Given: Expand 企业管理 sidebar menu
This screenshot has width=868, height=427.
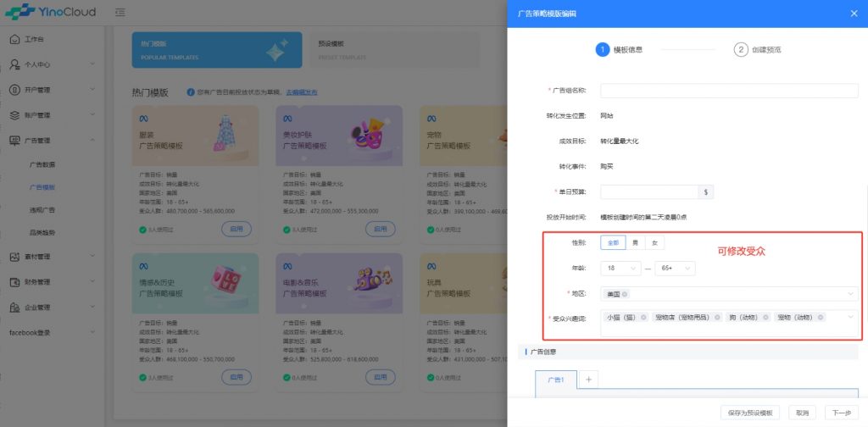Looking at the screenshot, I should (x=92, y=308).
